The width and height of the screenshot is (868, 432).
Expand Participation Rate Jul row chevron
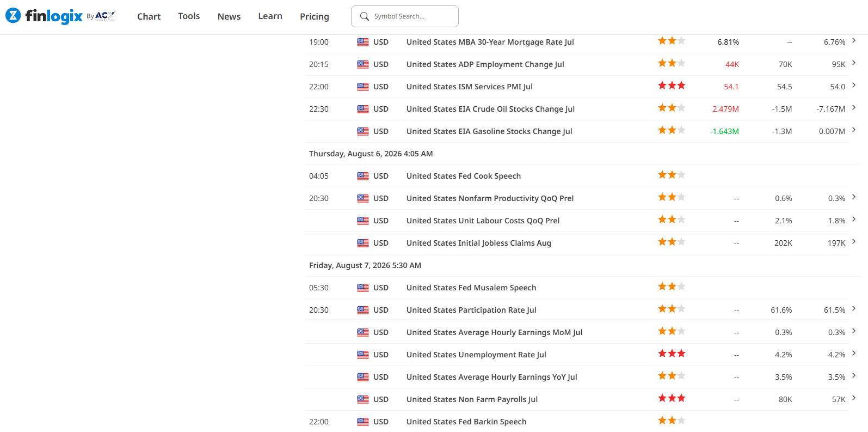(854, 308)
